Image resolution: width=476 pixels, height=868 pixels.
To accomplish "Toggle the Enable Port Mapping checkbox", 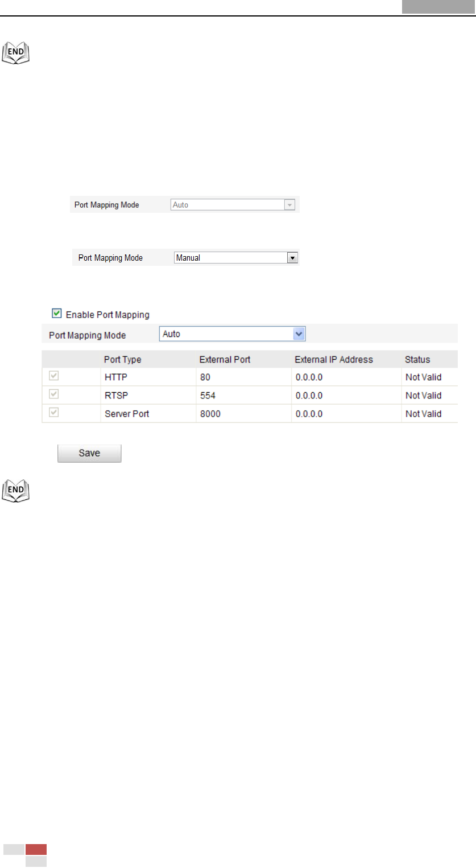I will coord(56,313).
